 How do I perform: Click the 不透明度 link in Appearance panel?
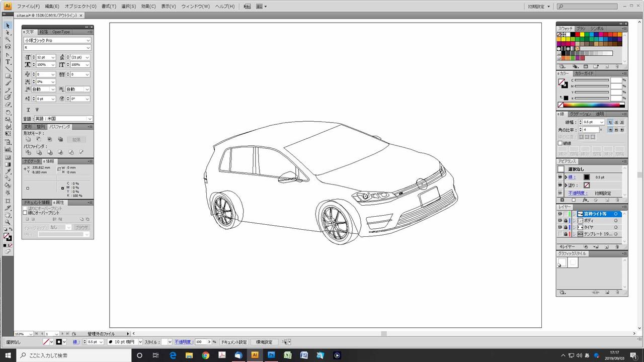(x=577, y=193)
